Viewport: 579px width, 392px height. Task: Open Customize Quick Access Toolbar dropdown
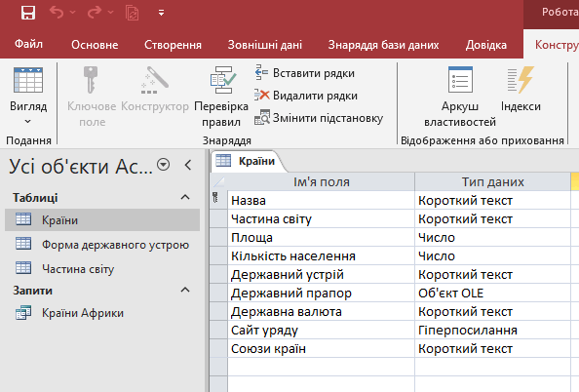[161, 13]
